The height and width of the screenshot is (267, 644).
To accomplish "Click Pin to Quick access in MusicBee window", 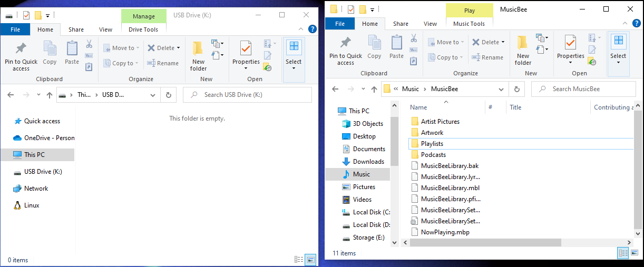I will tap(346, 51).
